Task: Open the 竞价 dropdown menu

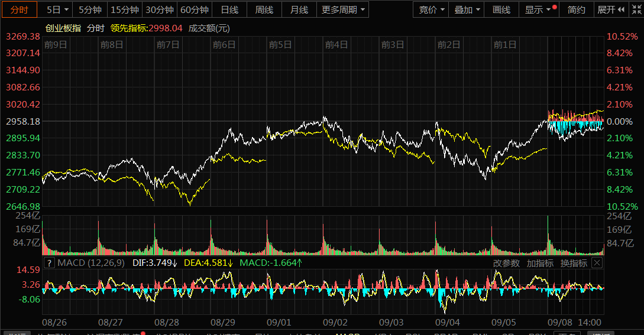Action: [x=431, y=9]
